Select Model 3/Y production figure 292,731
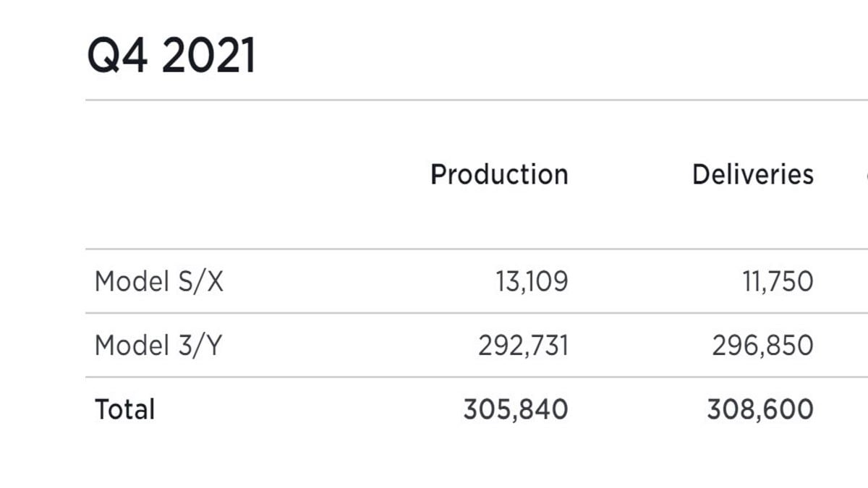The width and height of the screenshot is (868, 488). (523, 346)
